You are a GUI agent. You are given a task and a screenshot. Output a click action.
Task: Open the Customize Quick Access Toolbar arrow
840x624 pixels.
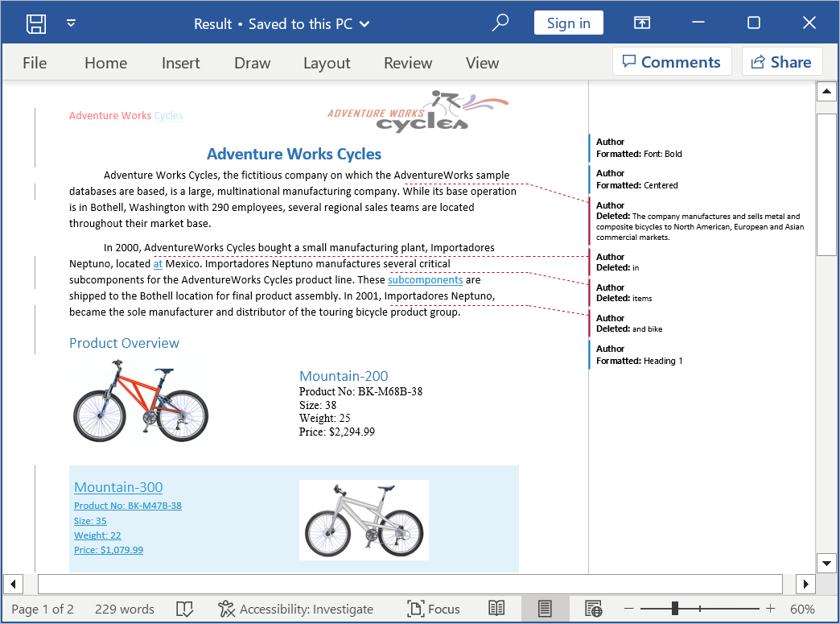(71, 23)
